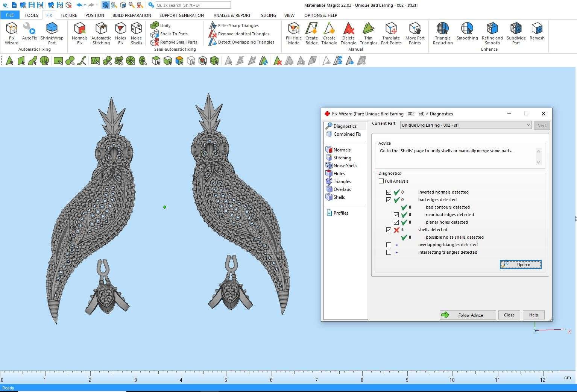Activate Fill Hole Mode
The image size is (577, 392).
pos(293,33)
